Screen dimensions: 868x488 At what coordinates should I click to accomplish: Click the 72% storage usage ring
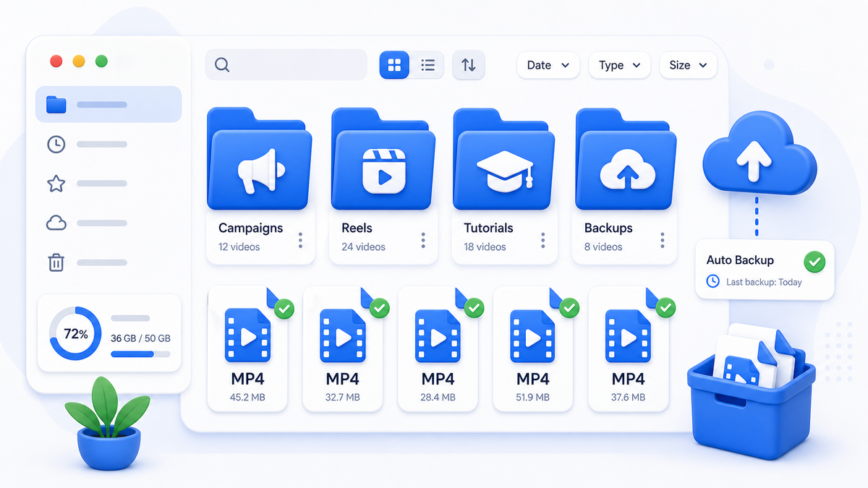coord(75,334)
